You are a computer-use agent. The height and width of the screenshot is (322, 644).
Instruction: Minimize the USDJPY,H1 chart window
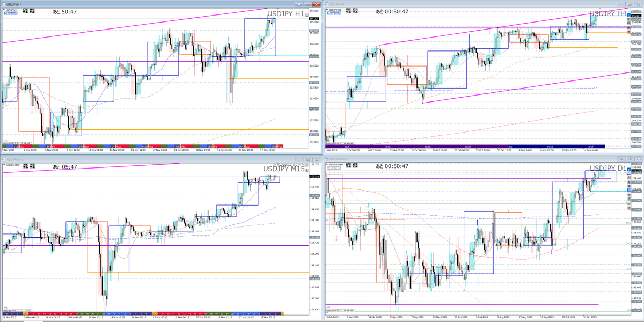(299, 4)
